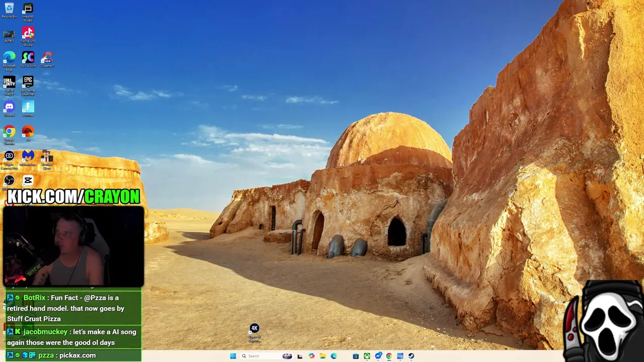Screen dimensions: 644x362
Task: Open the CCleaner 7 desktop icon
Action: tap(47, 59)
